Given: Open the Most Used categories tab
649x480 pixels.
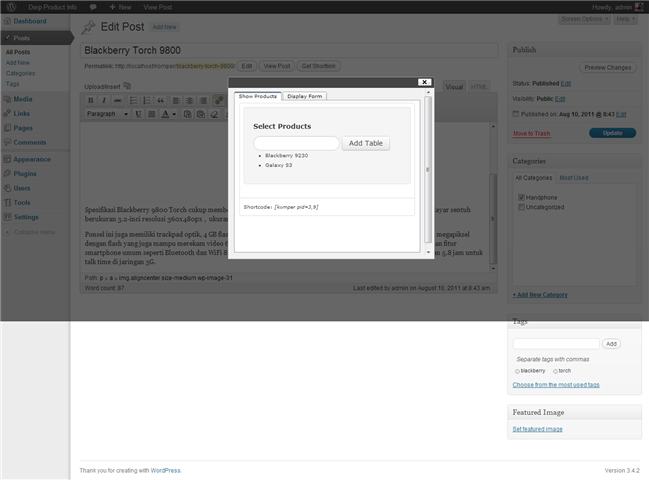Looking at the screenshot, I should [574, 178].
